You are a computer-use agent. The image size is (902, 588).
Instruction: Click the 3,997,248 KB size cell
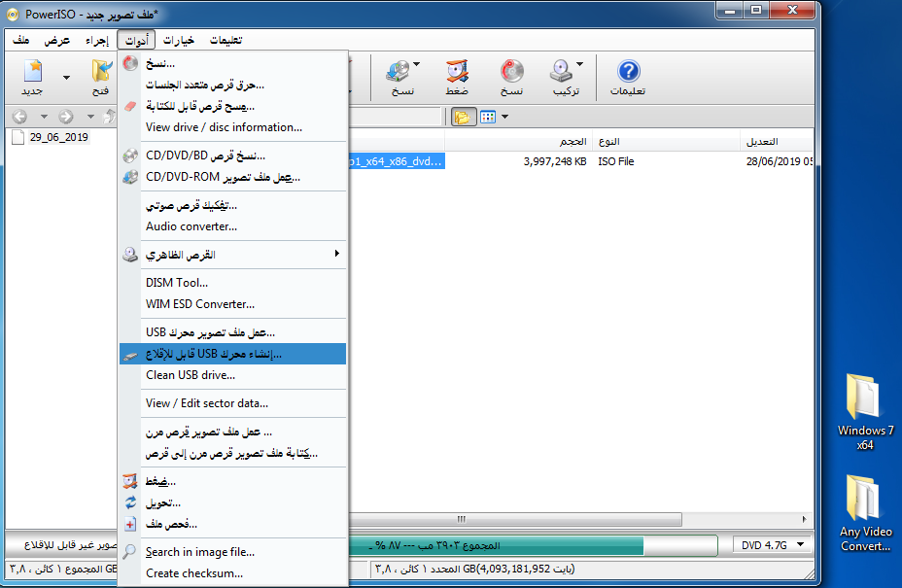pos(555,161)
